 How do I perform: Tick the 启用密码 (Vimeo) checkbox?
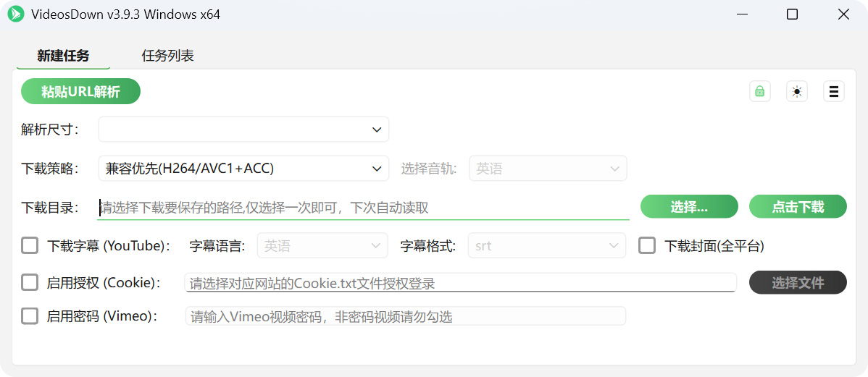click(x=30, y=316)
